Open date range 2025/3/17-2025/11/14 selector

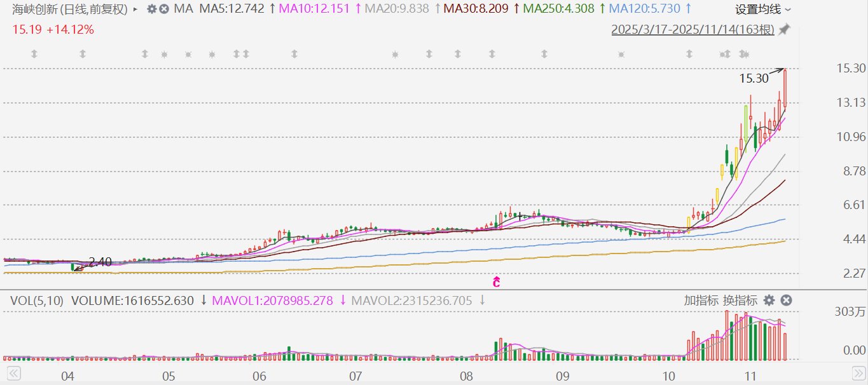[x=692, y=30]
